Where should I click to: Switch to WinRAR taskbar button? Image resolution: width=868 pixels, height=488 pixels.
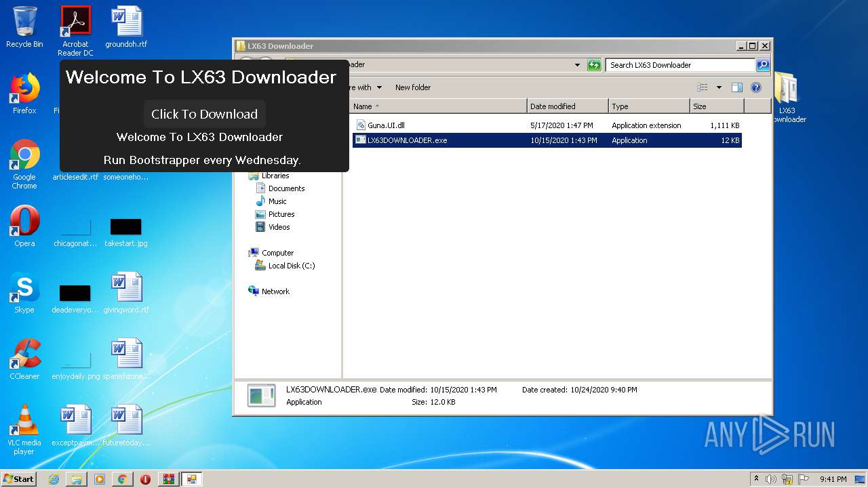click(x=168, y=479)
